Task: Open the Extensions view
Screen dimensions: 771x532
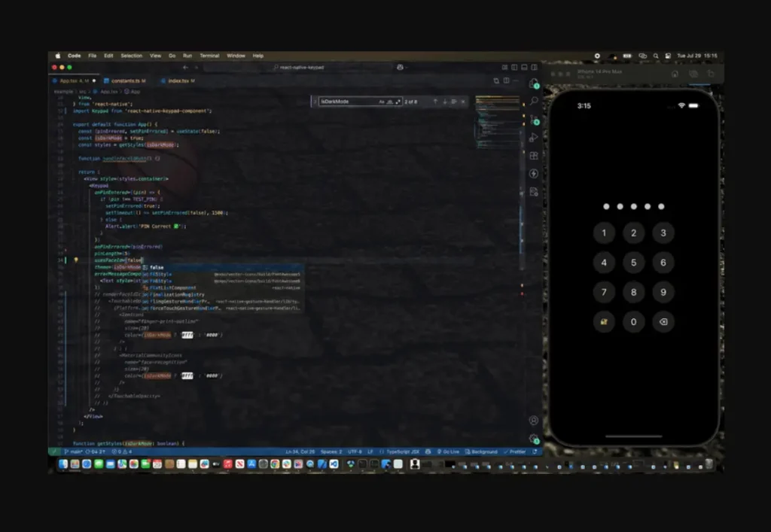Action: [535, 156]
